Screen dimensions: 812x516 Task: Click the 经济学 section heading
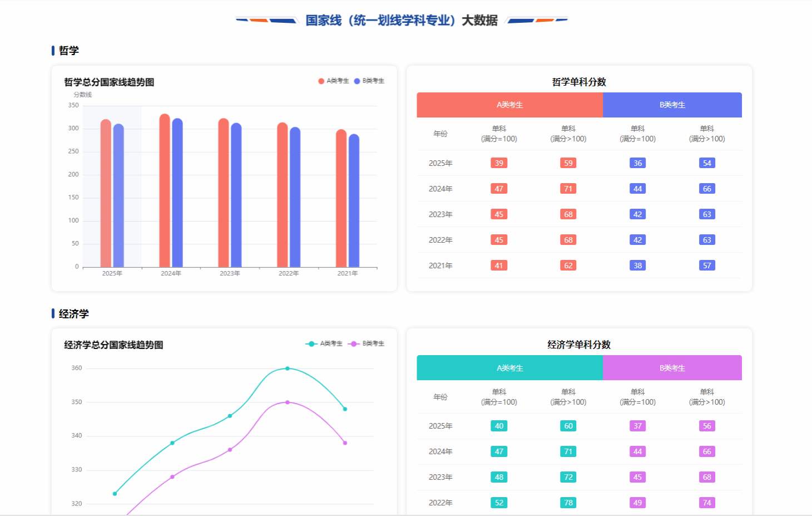(x=73, y=314)
